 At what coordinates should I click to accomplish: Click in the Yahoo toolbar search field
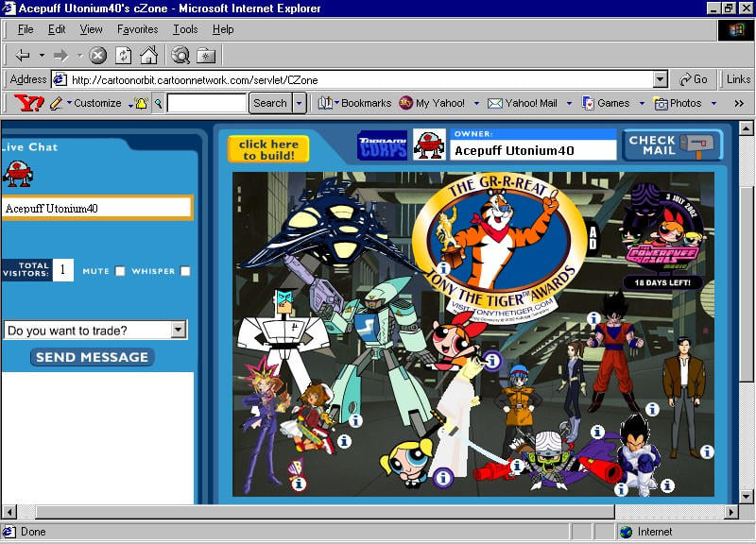click(206, 103)
